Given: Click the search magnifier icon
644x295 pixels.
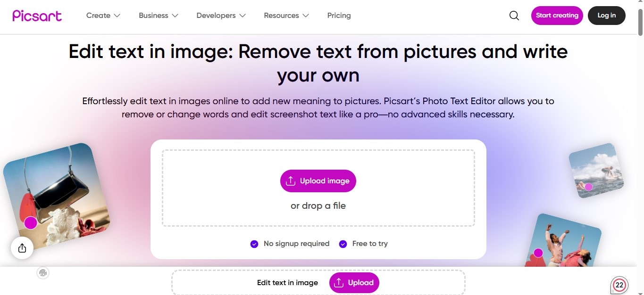Looking at the screenshot, I should pyautogui.click(x=514, y=16).
